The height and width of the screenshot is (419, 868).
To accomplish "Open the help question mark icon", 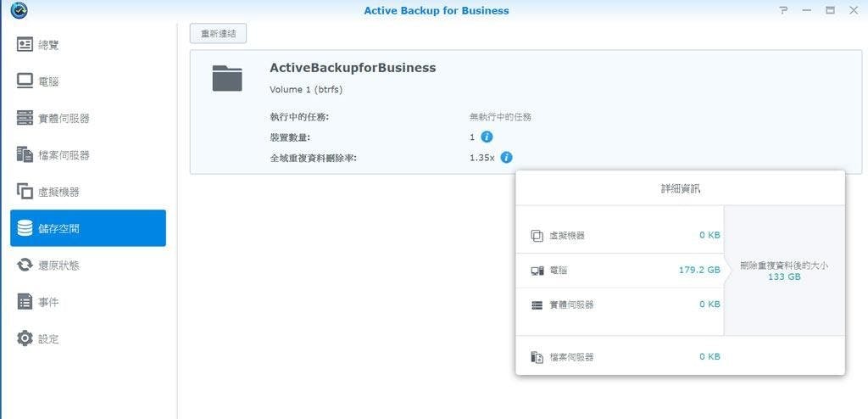I will click(x=783, y=10).
